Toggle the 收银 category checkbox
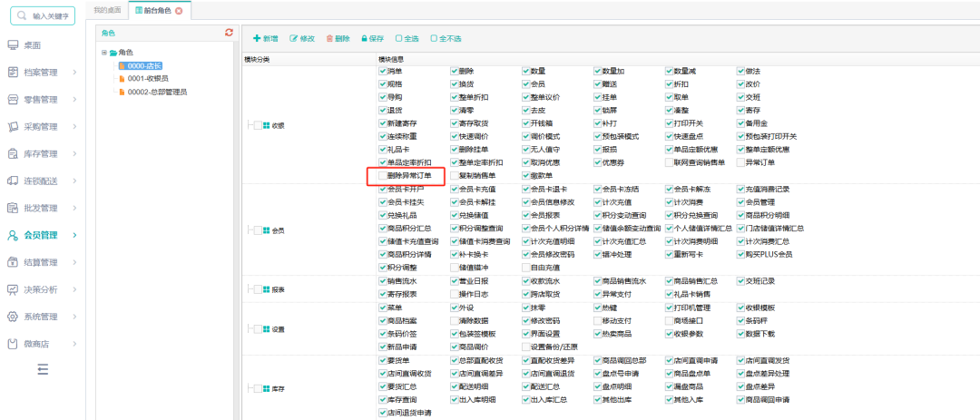This screenshot has width=980, height=420. coord(257,125)
